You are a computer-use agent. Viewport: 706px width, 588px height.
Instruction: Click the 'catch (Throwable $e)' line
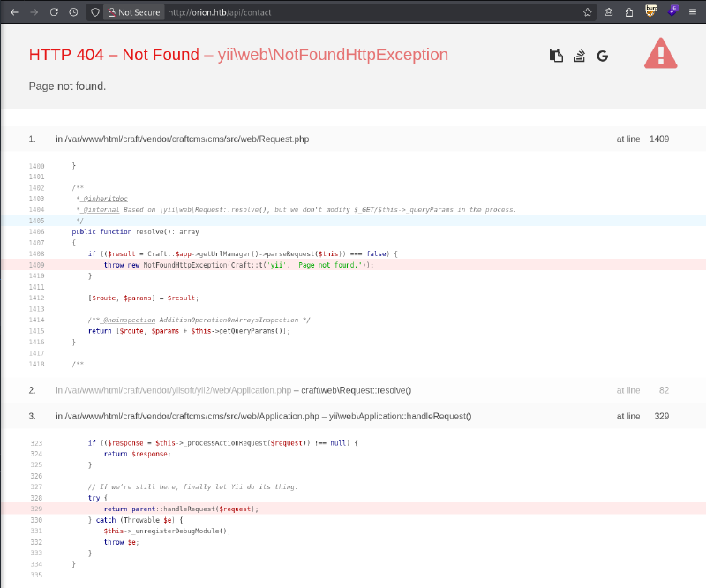pyautogui.click(x=135, y=520)
